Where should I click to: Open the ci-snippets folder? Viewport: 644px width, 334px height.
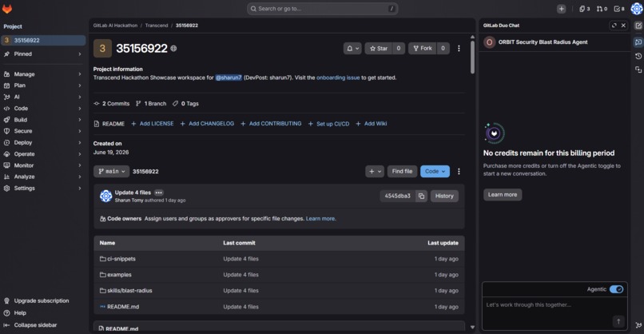(x=121, y=259)
